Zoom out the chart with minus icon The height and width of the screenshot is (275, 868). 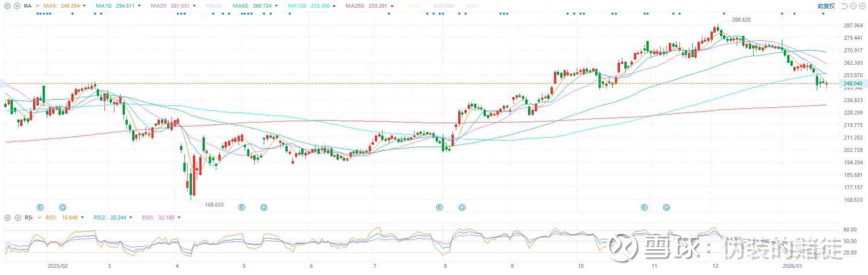(x=853, y=6)
